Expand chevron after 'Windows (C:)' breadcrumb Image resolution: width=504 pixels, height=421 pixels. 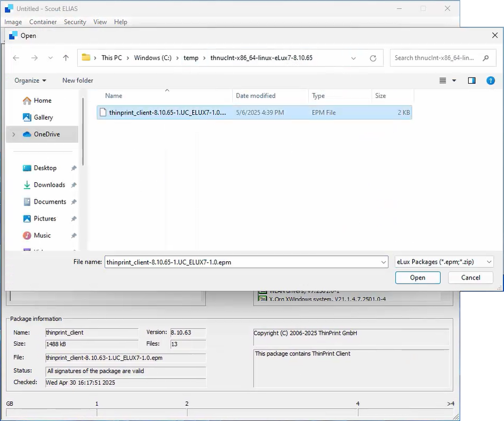click(x=178, y=58)
